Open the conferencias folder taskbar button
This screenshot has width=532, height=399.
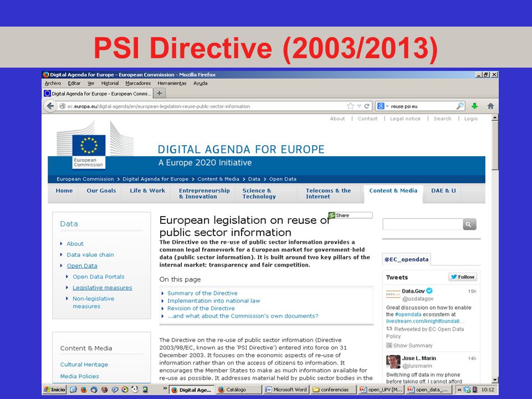[x=334, y=390]
